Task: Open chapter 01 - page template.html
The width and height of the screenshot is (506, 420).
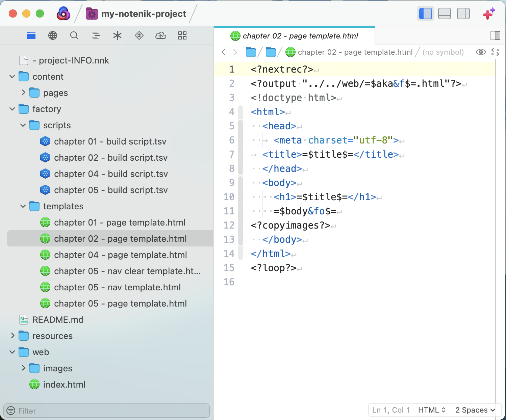Action: pos(120,222)
